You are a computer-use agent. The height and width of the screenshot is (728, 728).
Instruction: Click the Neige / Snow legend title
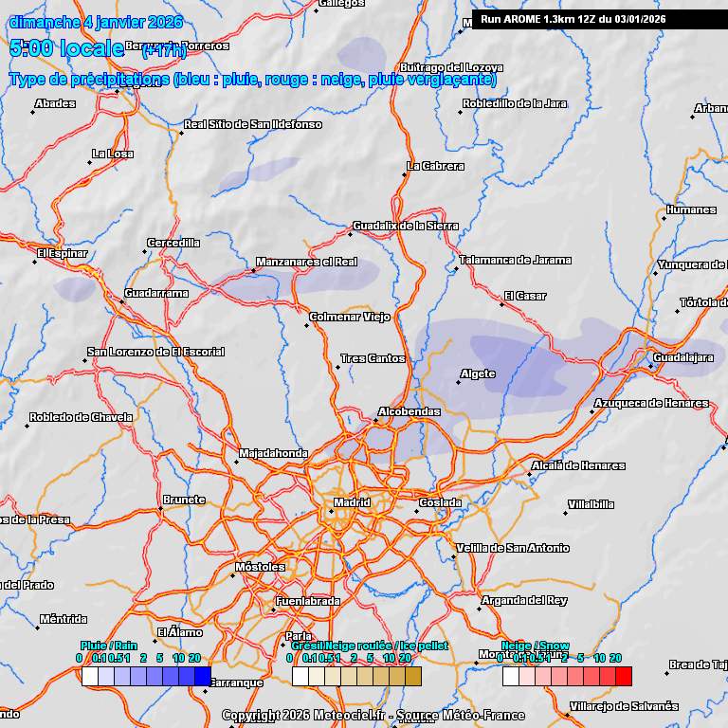(x=536, y=646)
